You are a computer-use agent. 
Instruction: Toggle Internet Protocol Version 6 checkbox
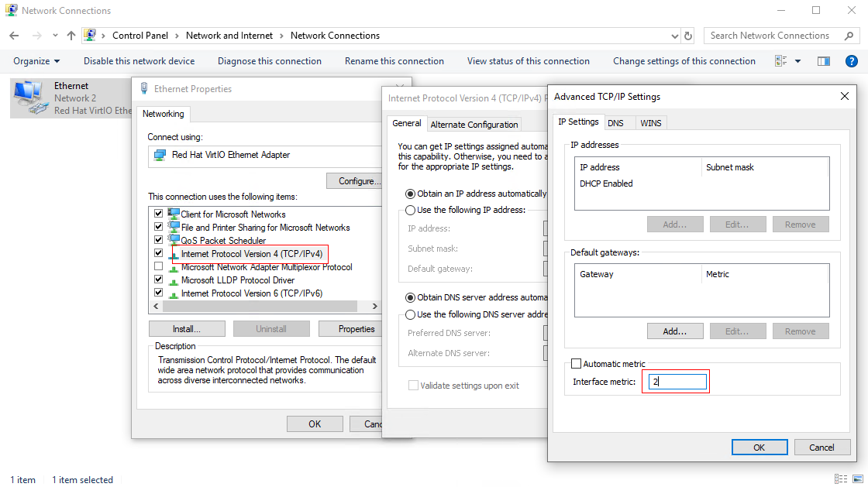point(158,293)
